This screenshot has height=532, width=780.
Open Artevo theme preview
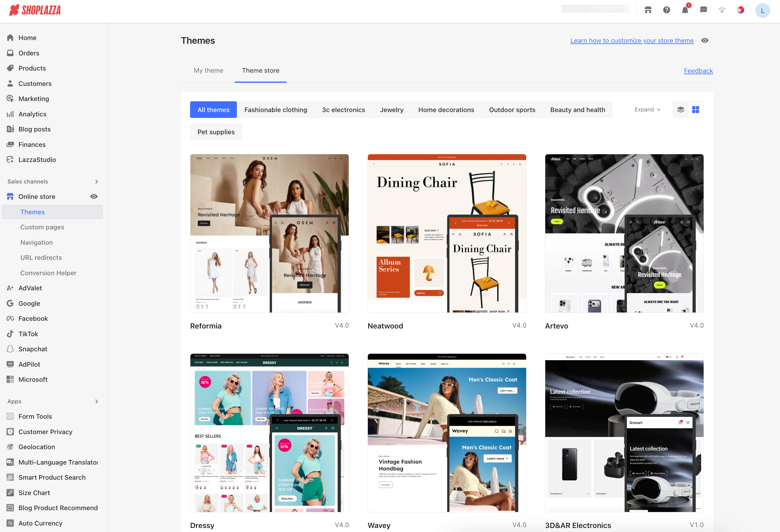(x=624, y=233)
